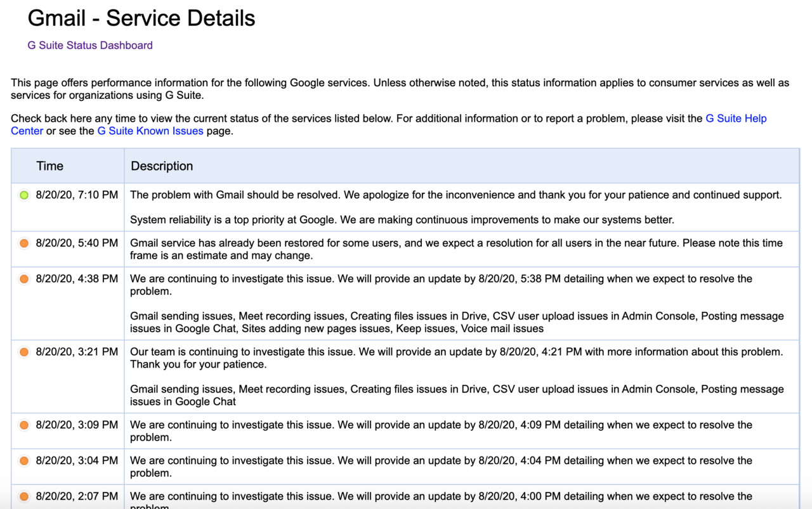Select the orange status dot for 3:04 PM
Viewport: 812px width, 509px height.
24,461
